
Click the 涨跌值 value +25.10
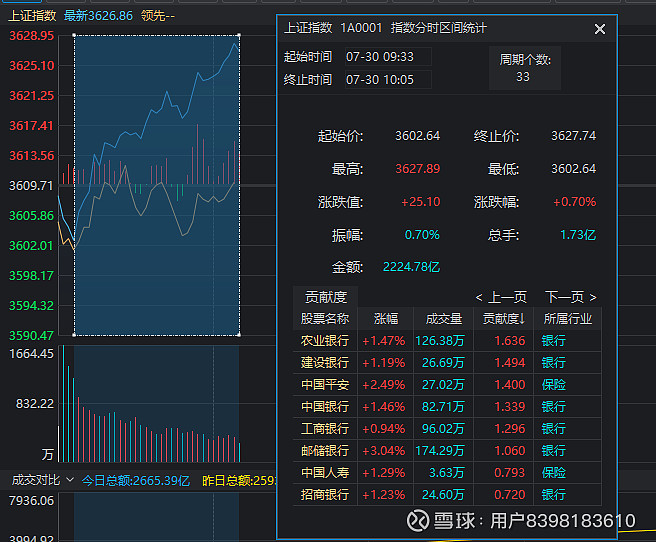[x=420, y=202]
